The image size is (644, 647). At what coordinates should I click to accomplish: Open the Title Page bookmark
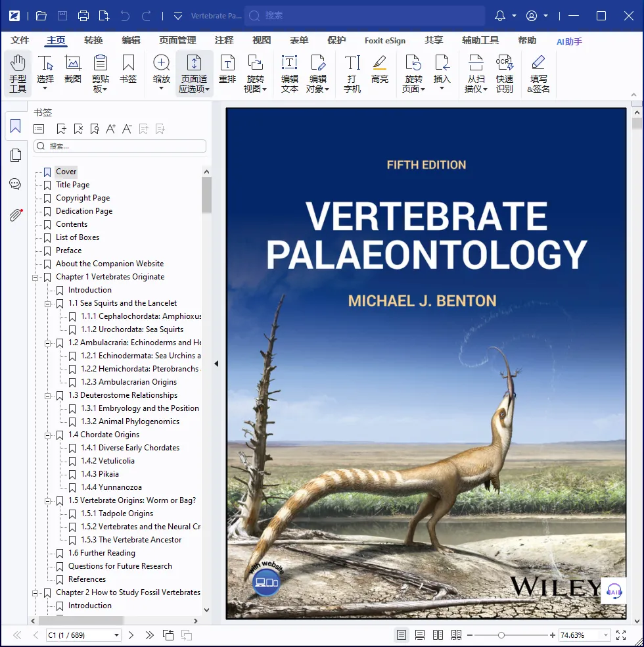click(x=72, y=185)
